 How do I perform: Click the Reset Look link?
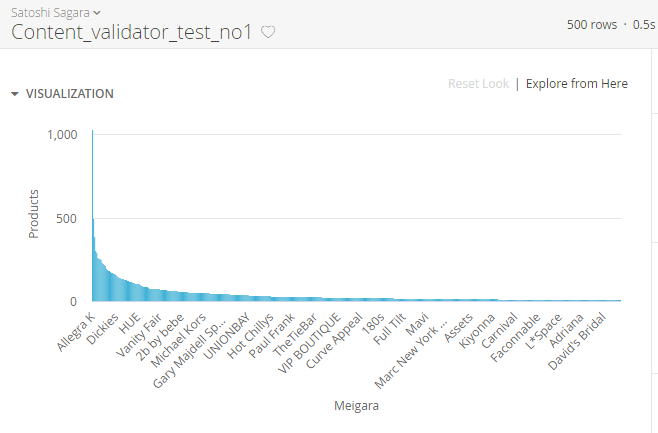pos(478,84)
